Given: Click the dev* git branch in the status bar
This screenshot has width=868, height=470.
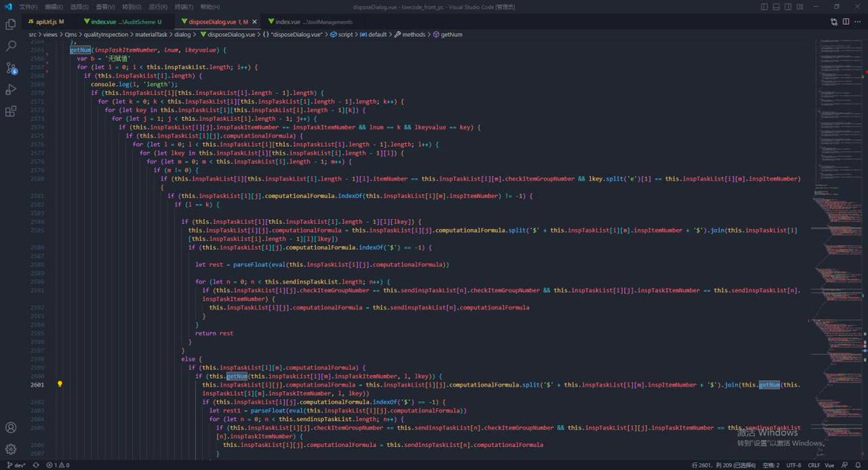Looking at the screenshot, I should click(x=16, y=465).
